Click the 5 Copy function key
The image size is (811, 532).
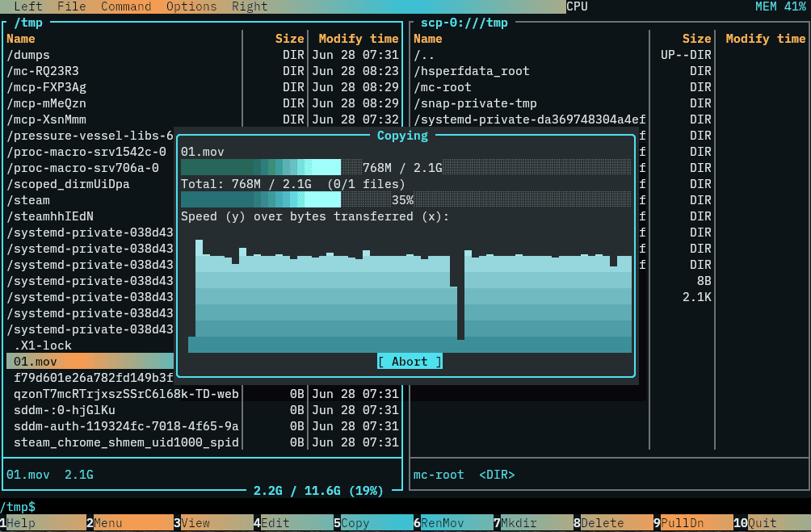[373, 522]
